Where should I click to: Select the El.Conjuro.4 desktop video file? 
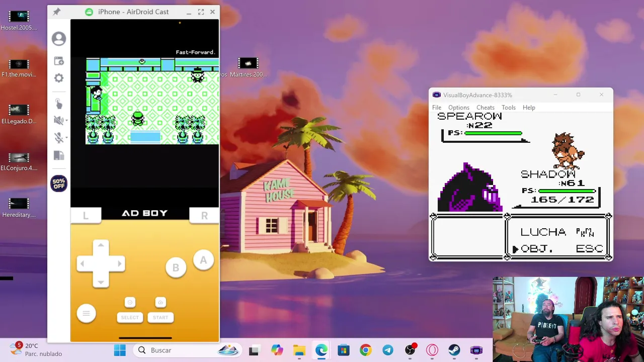tap(19, 161)
